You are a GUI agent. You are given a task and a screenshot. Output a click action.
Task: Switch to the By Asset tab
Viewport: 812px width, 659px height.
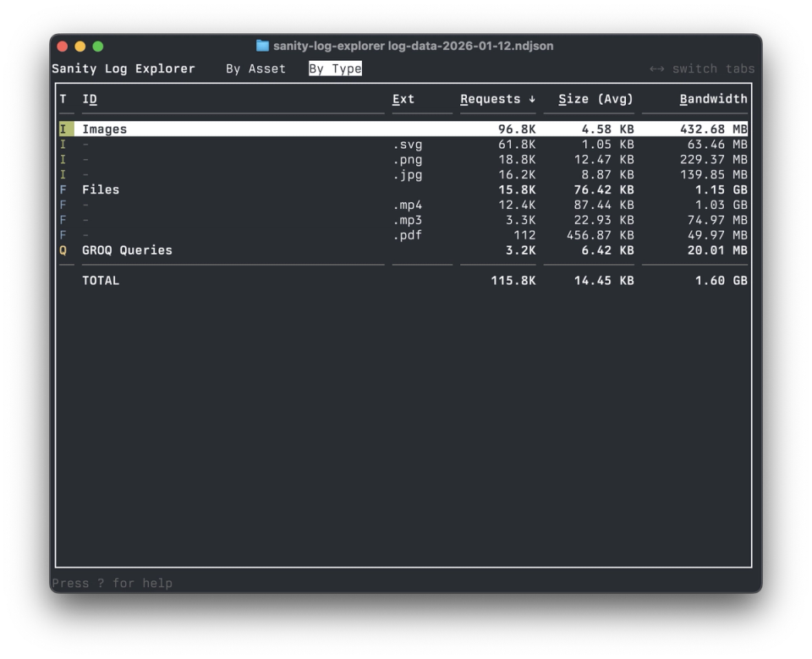click(256, 69)
